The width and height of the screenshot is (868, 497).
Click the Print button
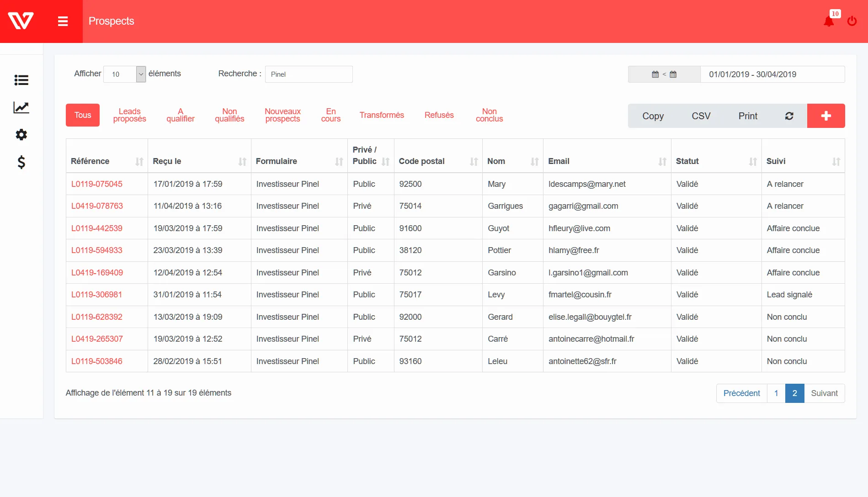point(748,116)
